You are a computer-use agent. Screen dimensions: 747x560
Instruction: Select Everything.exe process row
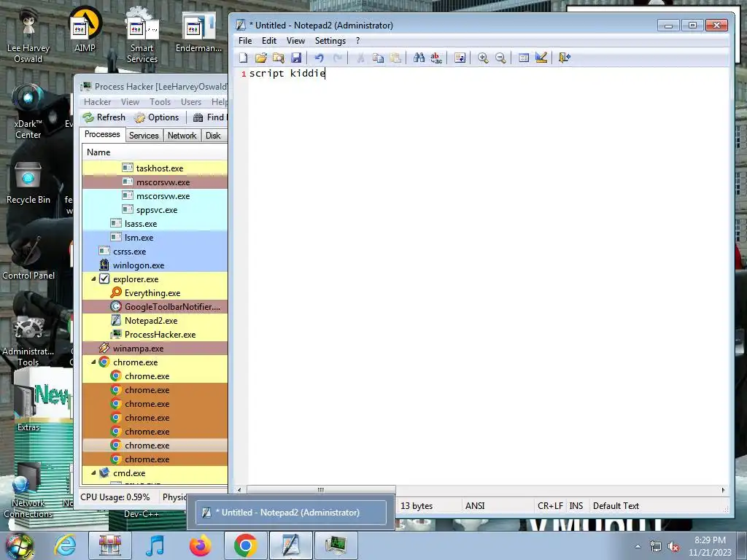tap(155, 293)
